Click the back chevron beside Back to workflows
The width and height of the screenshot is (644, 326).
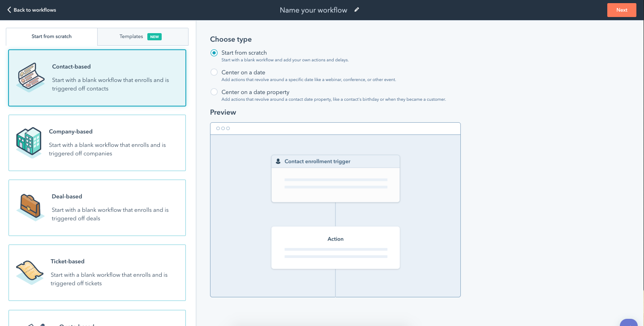[x=9, y=9]
